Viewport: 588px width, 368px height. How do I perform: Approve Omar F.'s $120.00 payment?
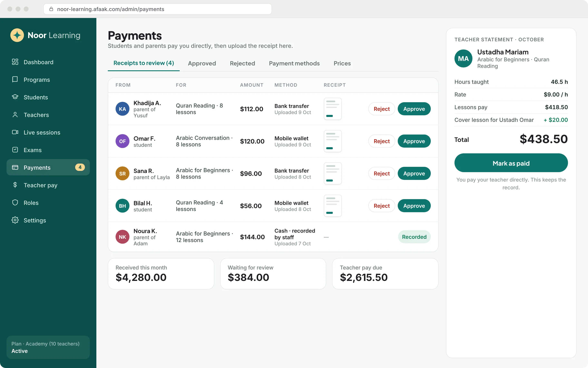414,141
